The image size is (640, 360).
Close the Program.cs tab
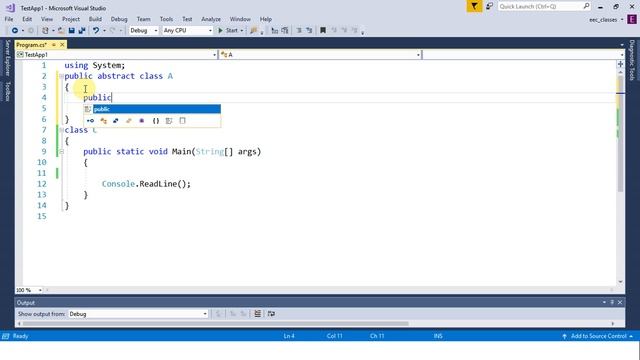click(62, 44)
